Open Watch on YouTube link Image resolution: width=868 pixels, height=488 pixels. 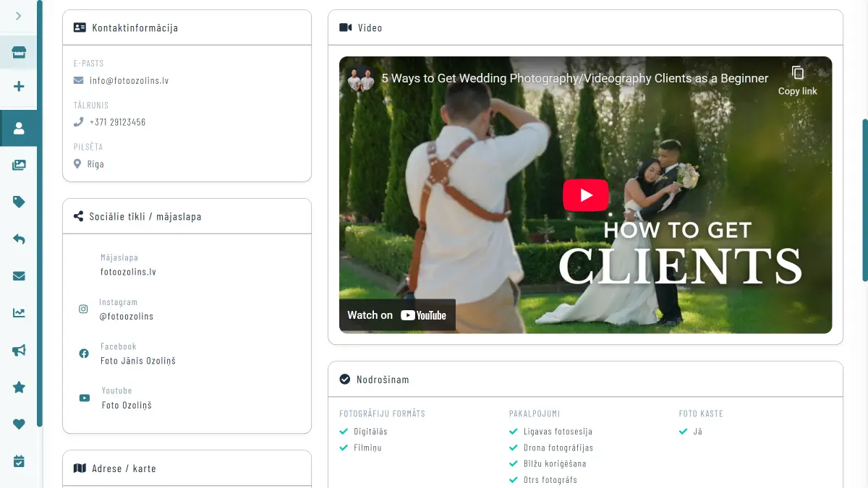click(x=397, y=315)
